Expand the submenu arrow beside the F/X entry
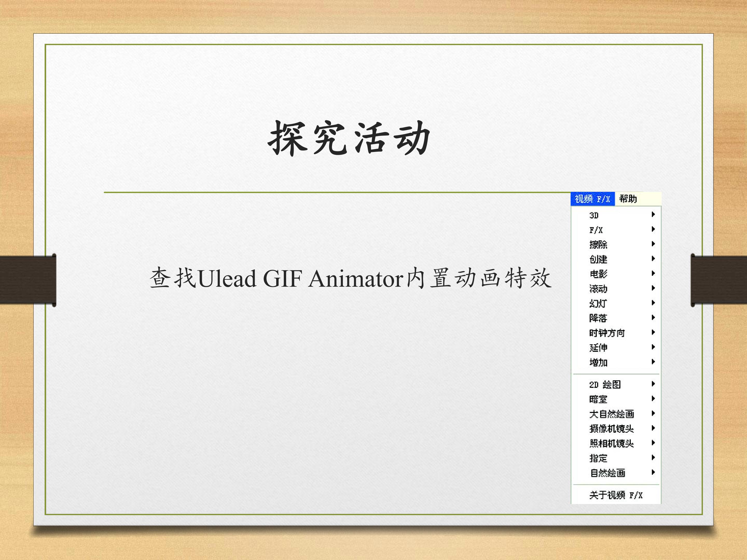747x560 pixels. coord(653,229)
